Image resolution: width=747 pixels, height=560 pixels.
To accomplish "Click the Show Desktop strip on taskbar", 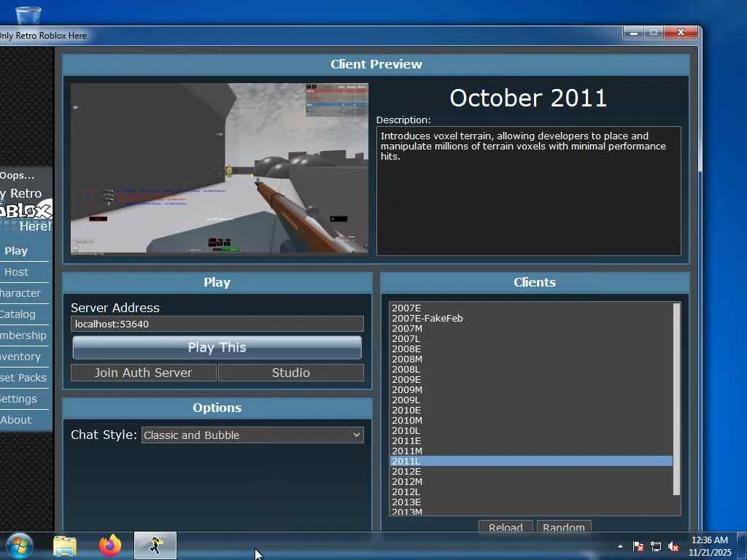I will point(742,546).
